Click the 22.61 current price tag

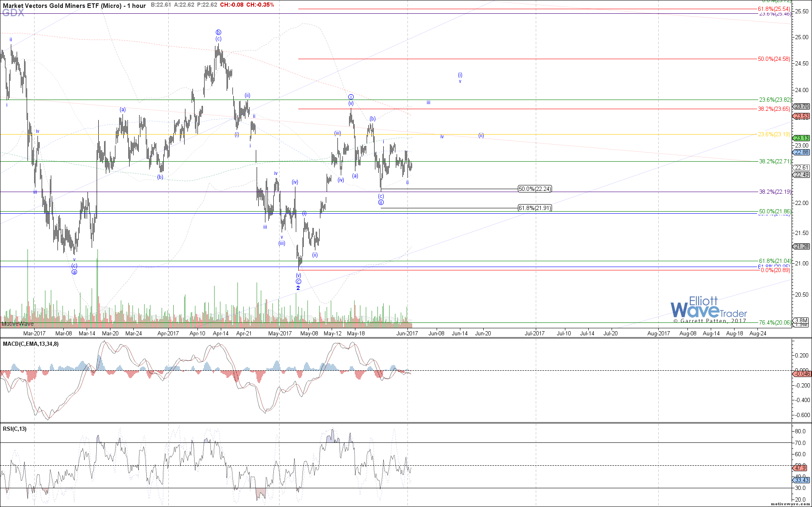(x=802, y=167)
